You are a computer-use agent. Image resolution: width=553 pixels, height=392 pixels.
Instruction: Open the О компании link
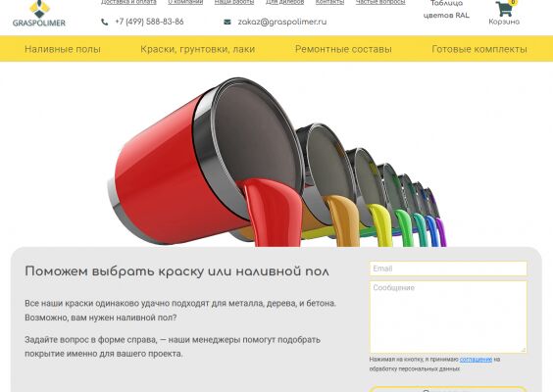point(185,2)
